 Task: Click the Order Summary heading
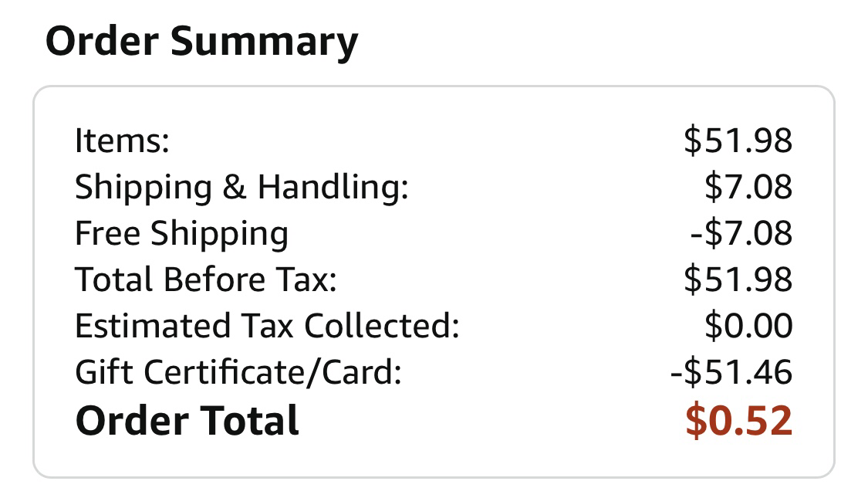point(201,41)
